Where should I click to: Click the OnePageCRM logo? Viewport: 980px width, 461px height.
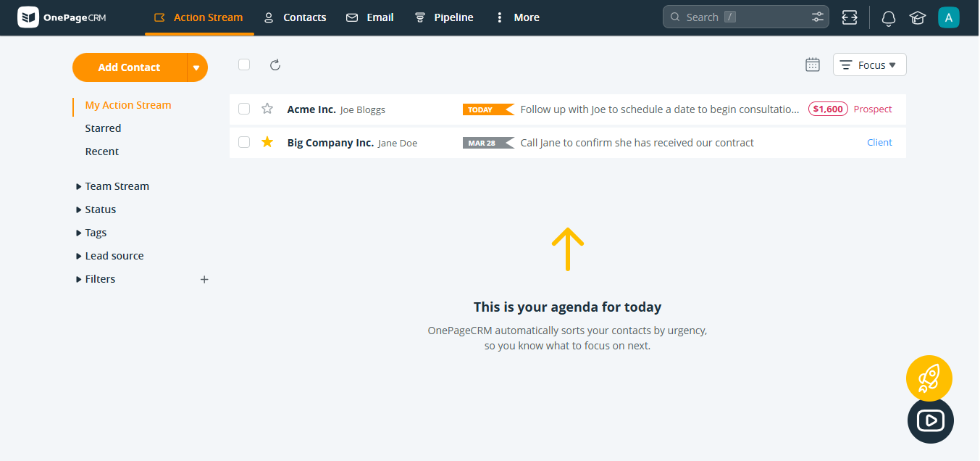62,17
